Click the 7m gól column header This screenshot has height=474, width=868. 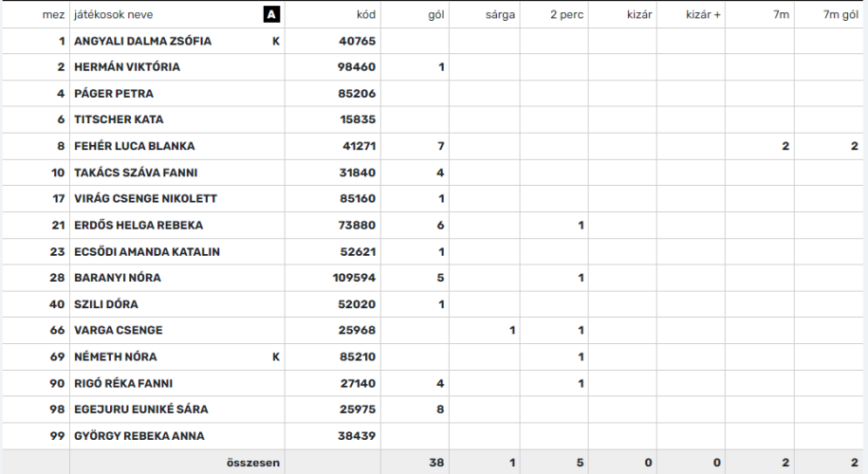[840, 14]
